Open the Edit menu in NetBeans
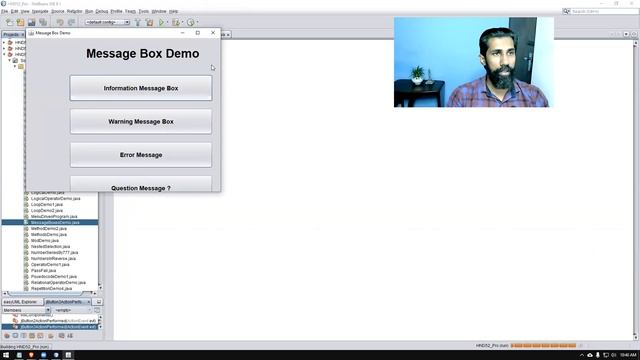Screen dimensions: 640x360 (14, 11)
